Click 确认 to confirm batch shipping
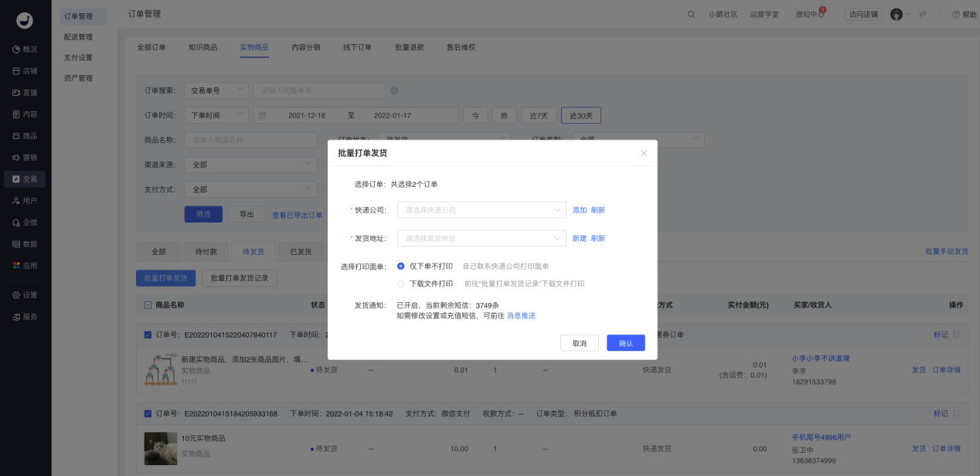 click(x=626, y=343)
